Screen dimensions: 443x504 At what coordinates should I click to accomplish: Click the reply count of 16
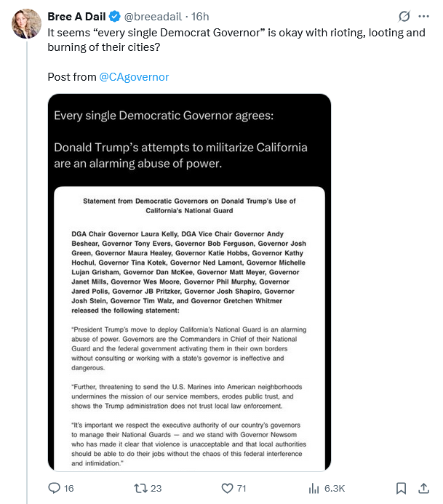[69, 488]
